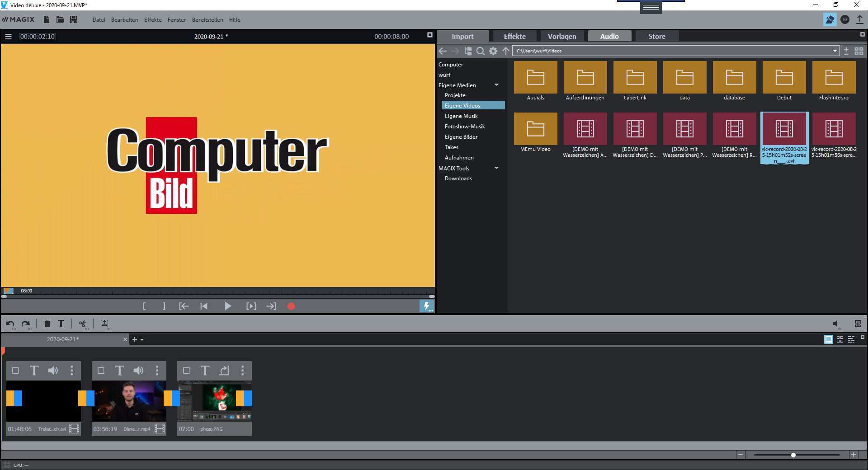Tick the checkbox on the Disney mp4 clip
868x470 pixels.
click(101, 371)
